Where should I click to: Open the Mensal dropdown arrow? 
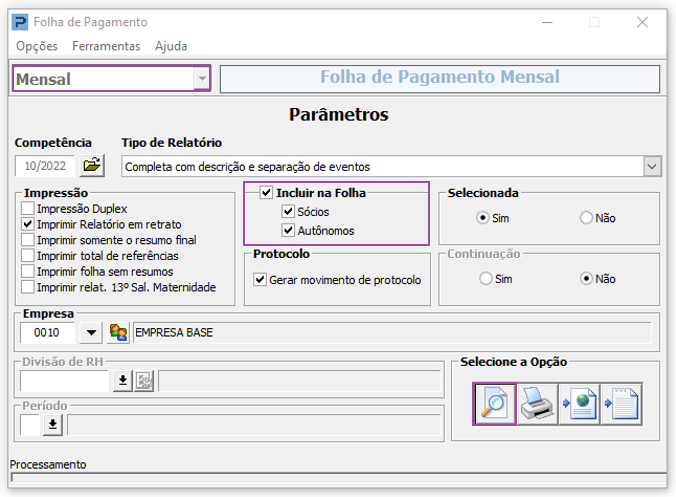[202, 78]
